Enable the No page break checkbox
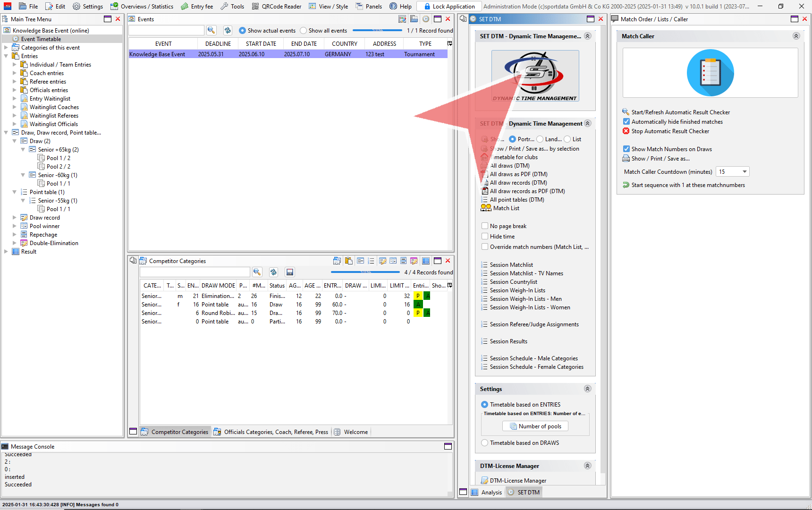Viewport: 812px width, 510px height. click(485, 226)
